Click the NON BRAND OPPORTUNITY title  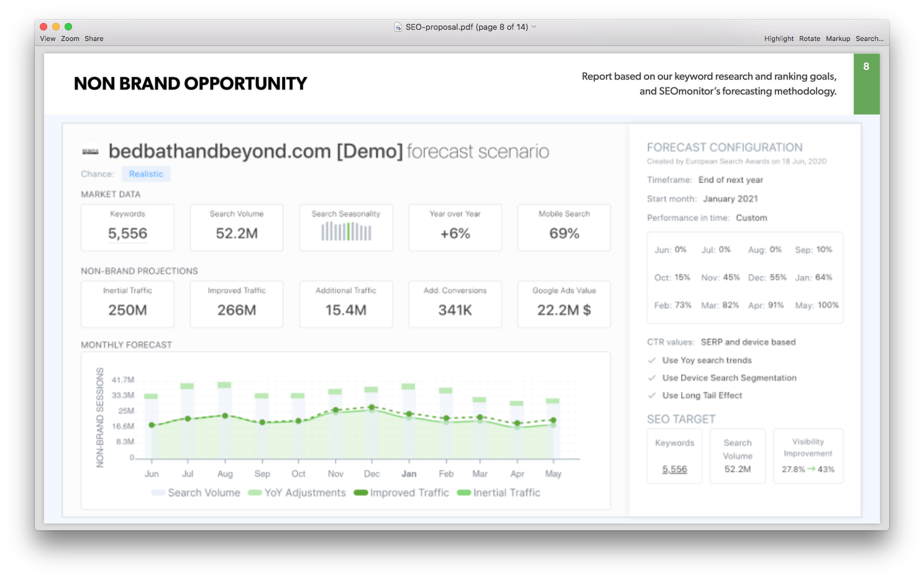pyautogui.click(x=190, y=83)
